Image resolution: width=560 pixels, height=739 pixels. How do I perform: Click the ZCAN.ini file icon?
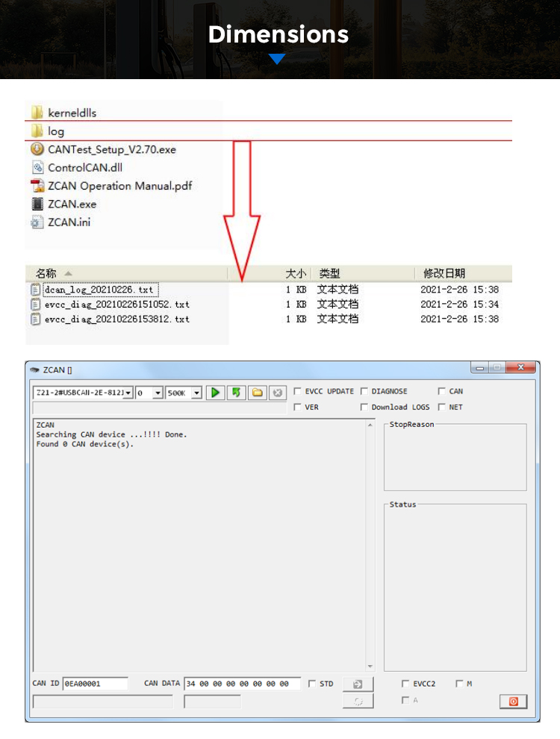[37, 222]
